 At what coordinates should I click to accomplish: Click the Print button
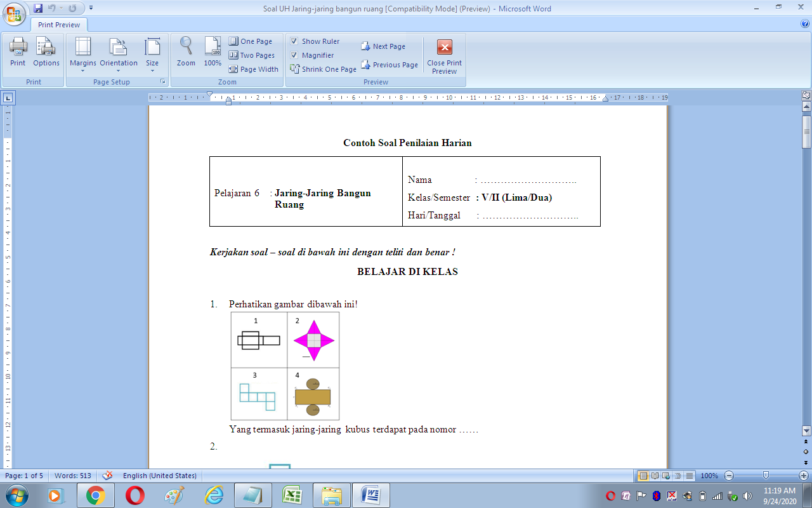pyautogui.click(x=18, y=52)
